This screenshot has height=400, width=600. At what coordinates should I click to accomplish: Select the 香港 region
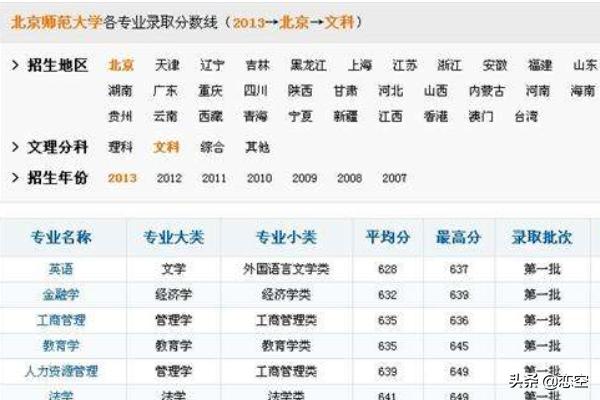[435, 116]
